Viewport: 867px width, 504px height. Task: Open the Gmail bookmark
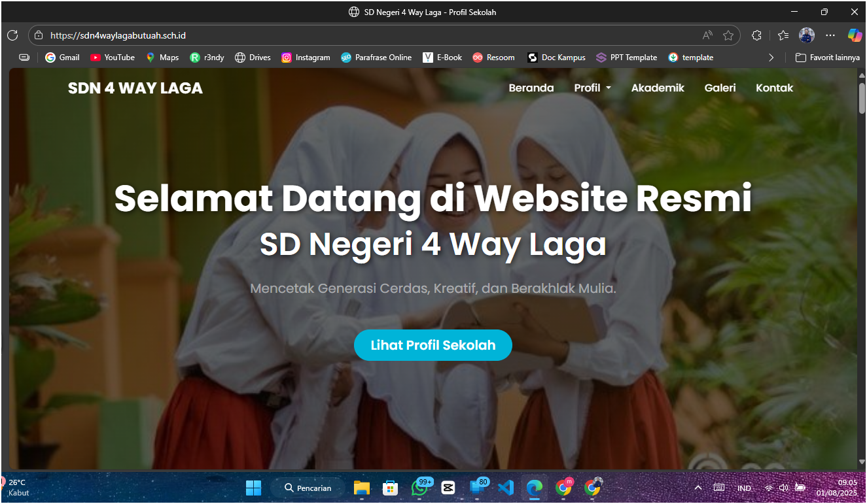pyautogui.click(x=62, y=57)
